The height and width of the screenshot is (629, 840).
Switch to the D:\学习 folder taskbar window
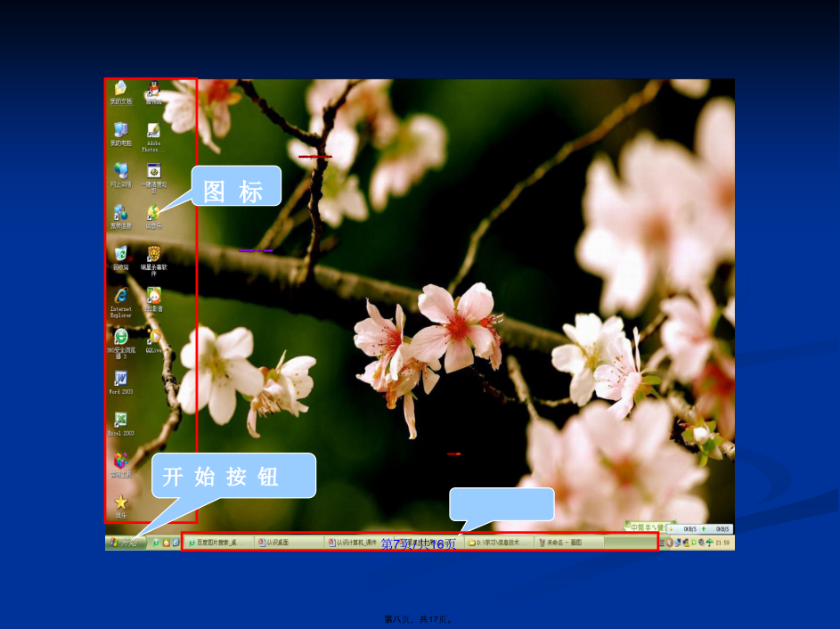[500, 543]
